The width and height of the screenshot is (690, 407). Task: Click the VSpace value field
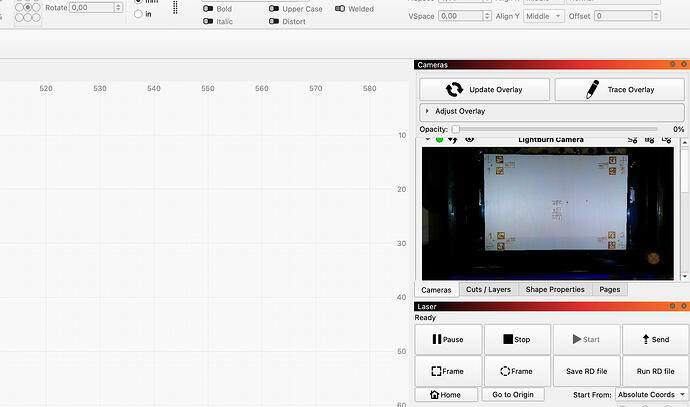[460, 16]
